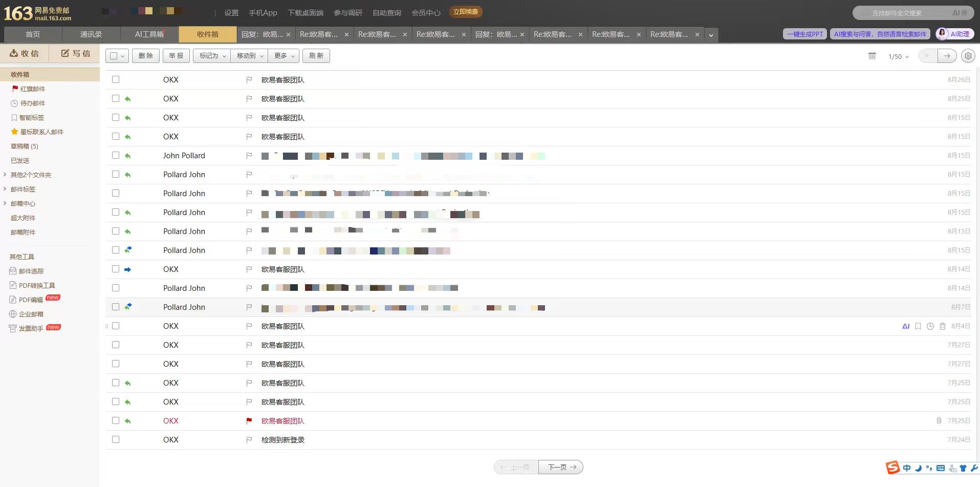The width and height of the screenshot is (980, 487).
Task: Open the 标记为 dropdown menu
Action: [x=212, y=56]
